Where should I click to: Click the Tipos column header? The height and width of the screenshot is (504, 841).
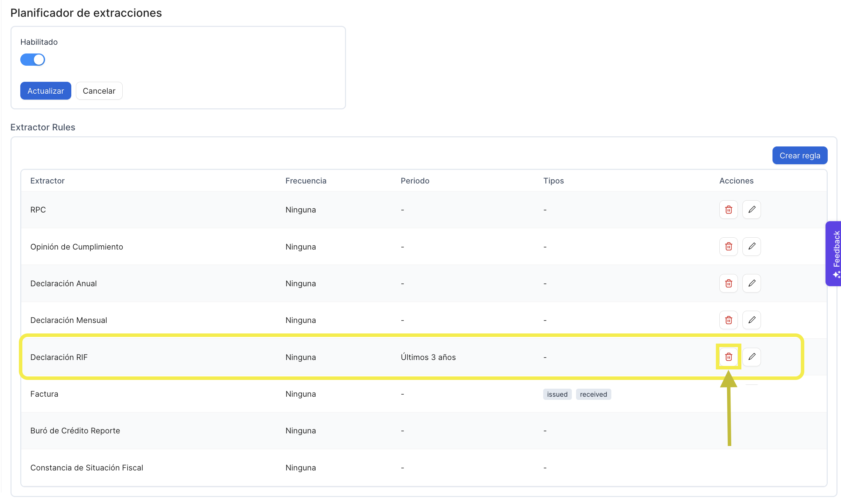[554, 181]
